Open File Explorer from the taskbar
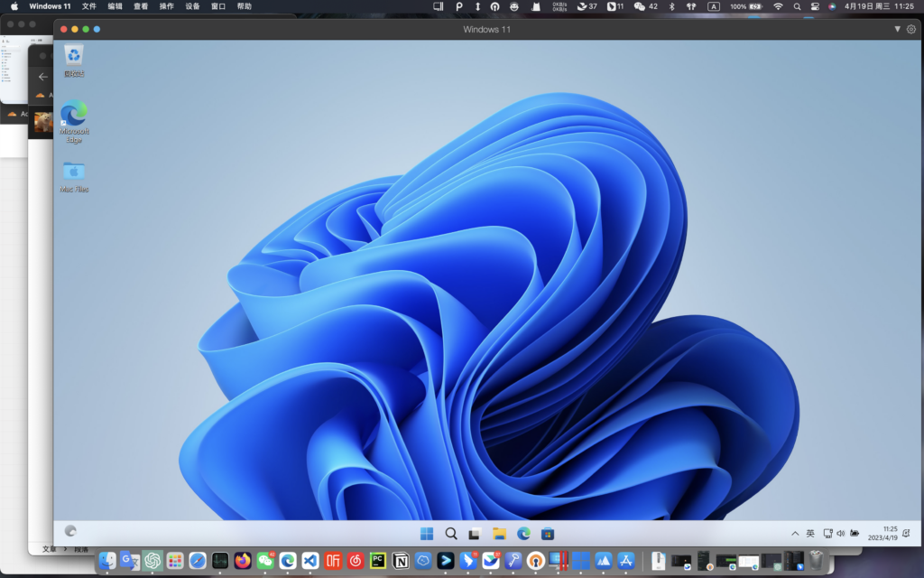Screen dimensions: 924x578 (499, 534)
